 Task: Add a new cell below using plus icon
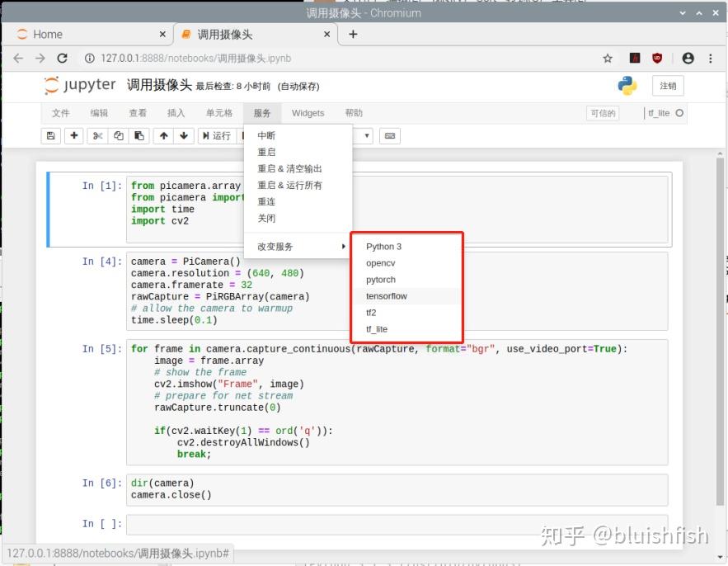(73, 135)
